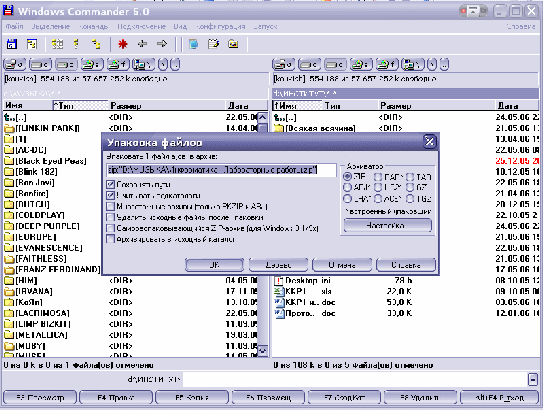Click the F5 Копия button
This screenshot has height=411, width=544.
pos(192,397)
